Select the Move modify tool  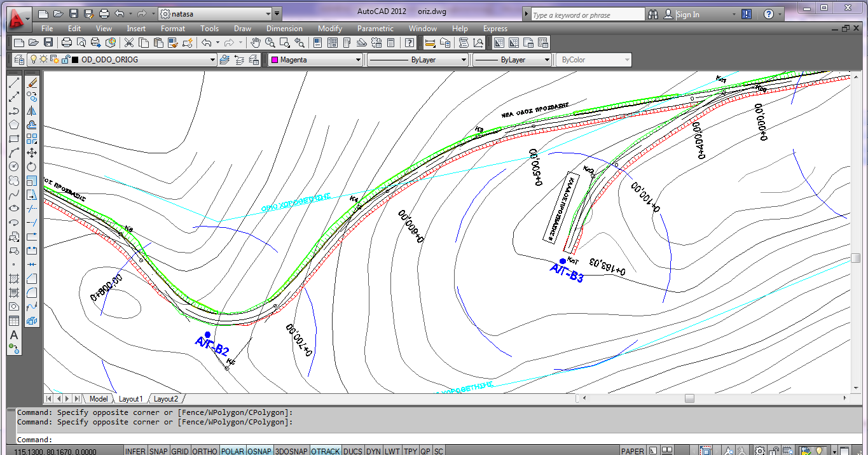tap(32, 153)
